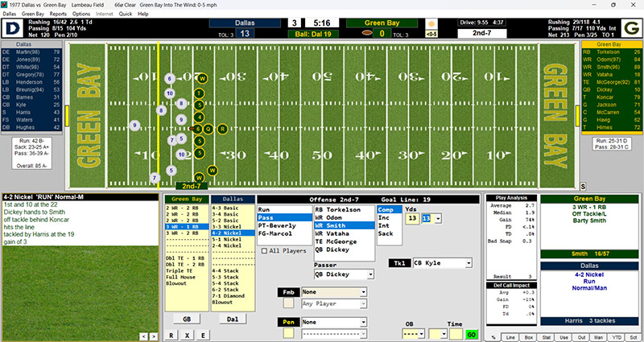The height and width of the screenshot is (342, 644).
Task: Select 'TE McGeorge' as receiver
Action: click(x=345, y=241)
